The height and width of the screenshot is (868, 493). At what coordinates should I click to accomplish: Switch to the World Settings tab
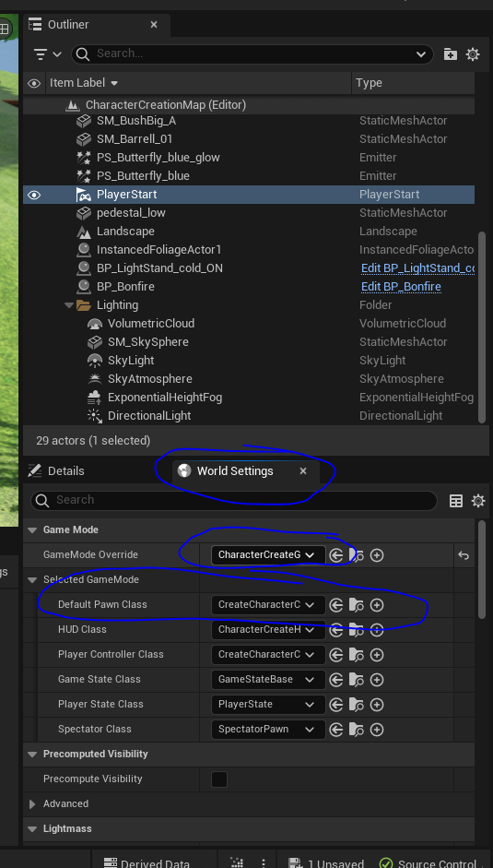pos(235,471)
